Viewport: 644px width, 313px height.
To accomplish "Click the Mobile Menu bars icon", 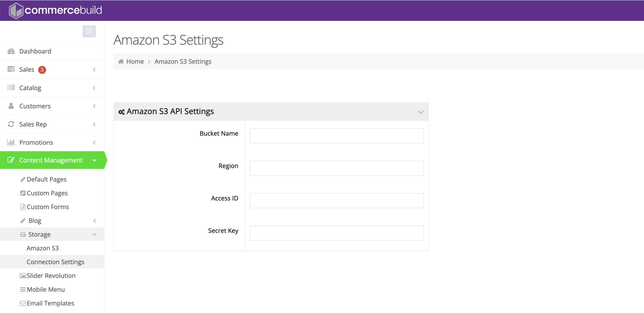I will [23, 290].
